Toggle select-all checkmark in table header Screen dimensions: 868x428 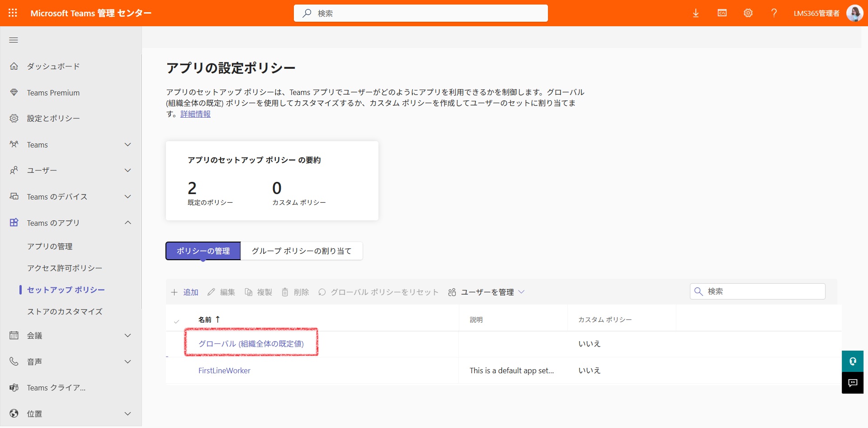176,322
